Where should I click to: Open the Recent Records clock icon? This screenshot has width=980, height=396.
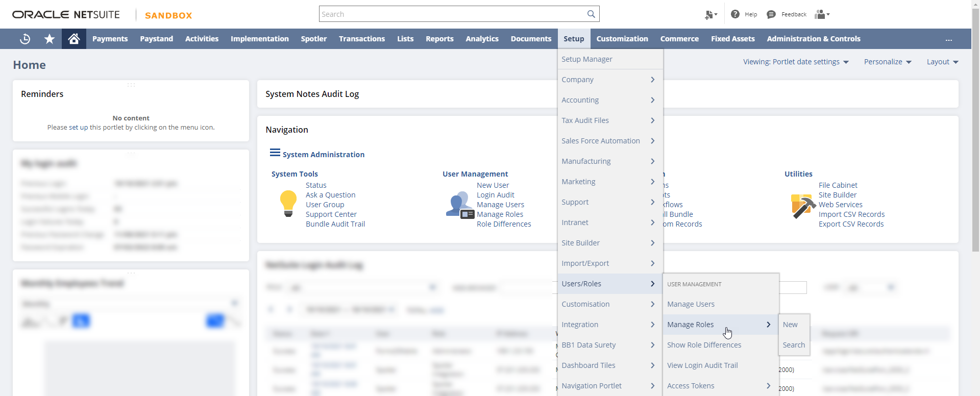25,39
